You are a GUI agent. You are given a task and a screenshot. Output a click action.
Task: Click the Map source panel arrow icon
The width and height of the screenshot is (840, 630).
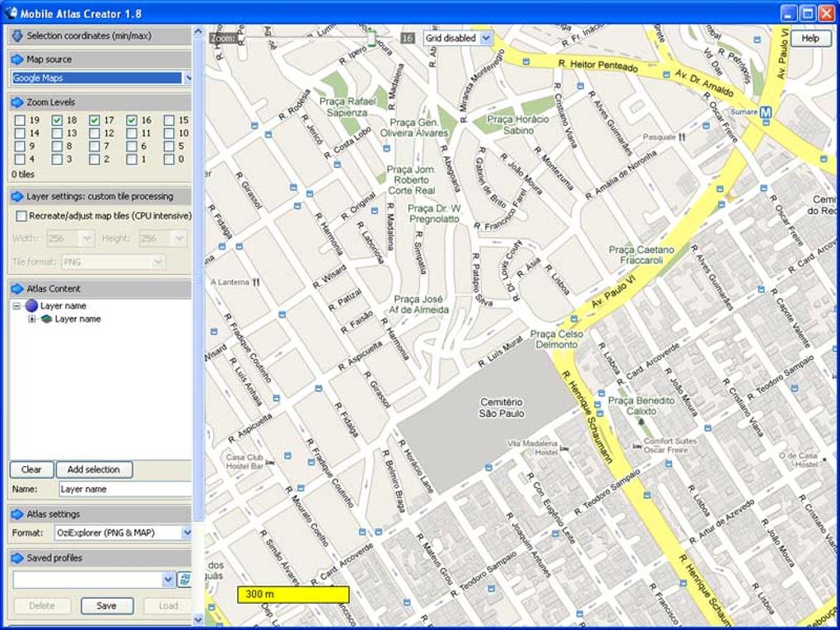pos(17,59)
